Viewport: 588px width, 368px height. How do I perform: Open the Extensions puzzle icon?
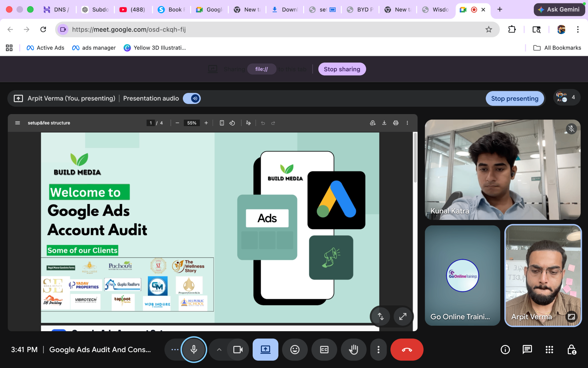coord(512,29)
